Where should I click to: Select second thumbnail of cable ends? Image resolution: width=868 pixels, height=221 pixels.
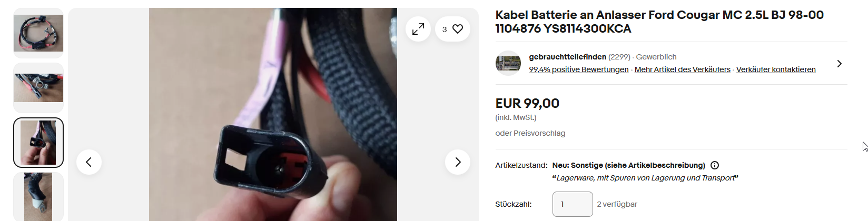tap(38, 88)
